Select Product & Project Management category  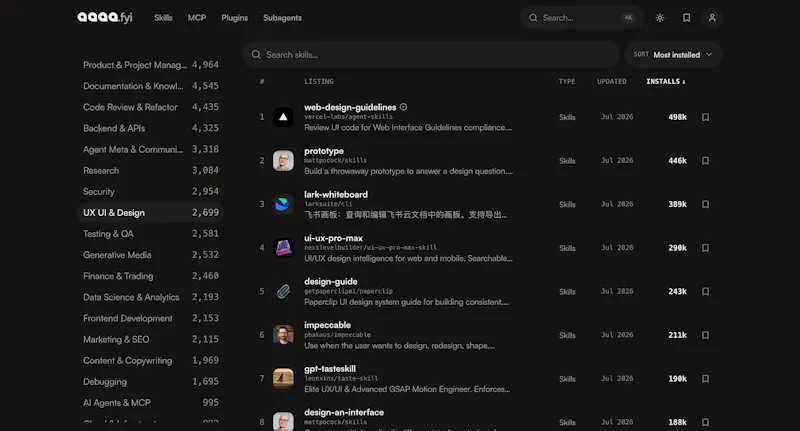[x=151, y=65]
